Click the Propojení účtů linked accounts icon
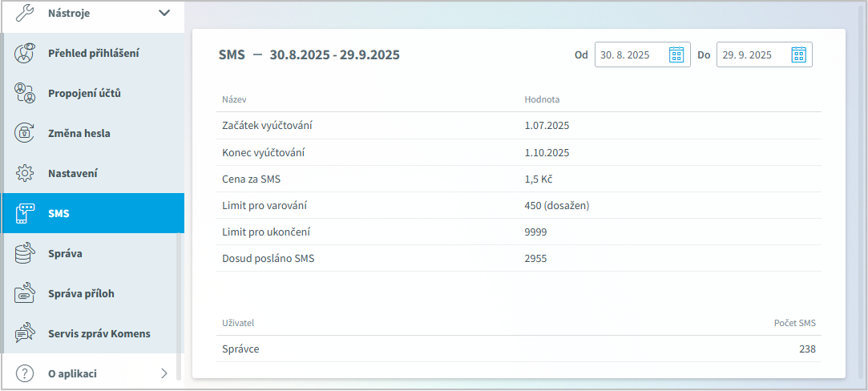Screen dimensions: 868x391 [x=26, y=93]
